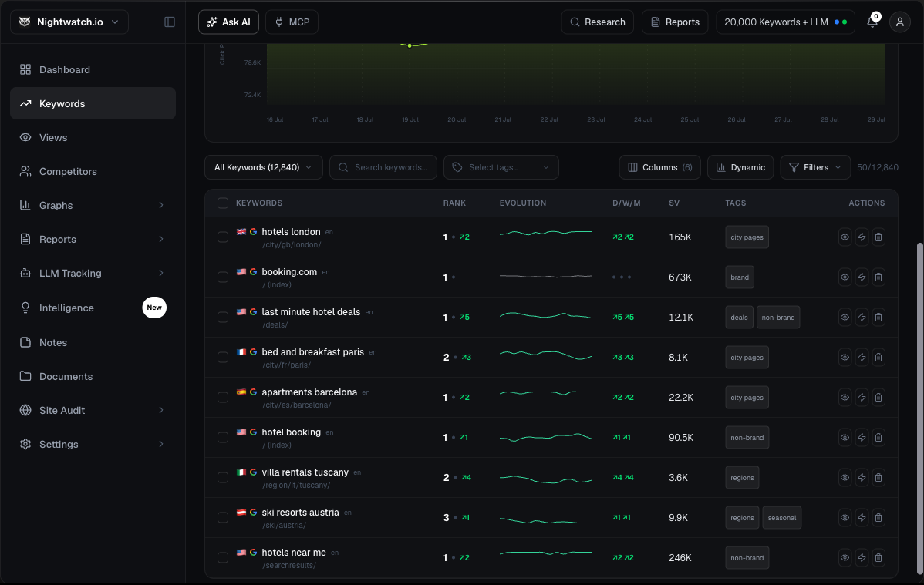This screenshot has height=585, width=924.
Task: Expand the Settings sidebar section
Action: click(161, 444)
